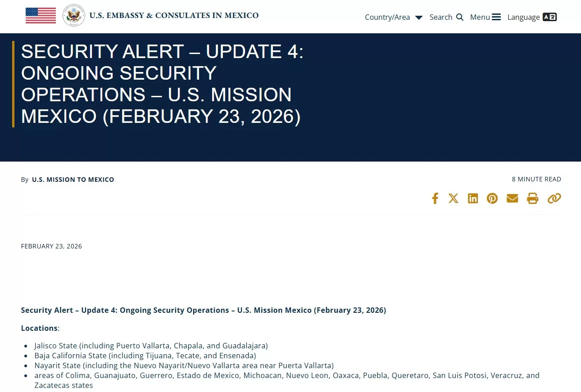Share this page on X
The width and height of the screenshot is (581, 392).
point(454,198)
